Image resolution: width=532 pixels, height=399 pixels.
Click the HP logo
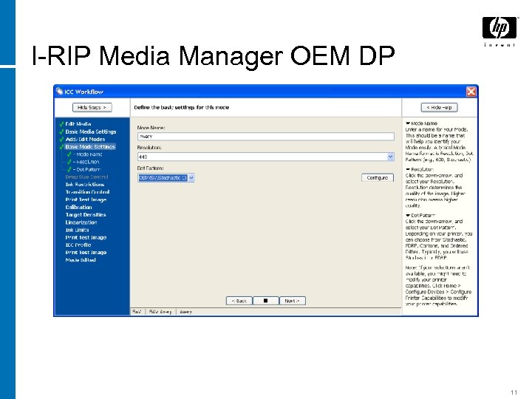click(x=499, y=28)
